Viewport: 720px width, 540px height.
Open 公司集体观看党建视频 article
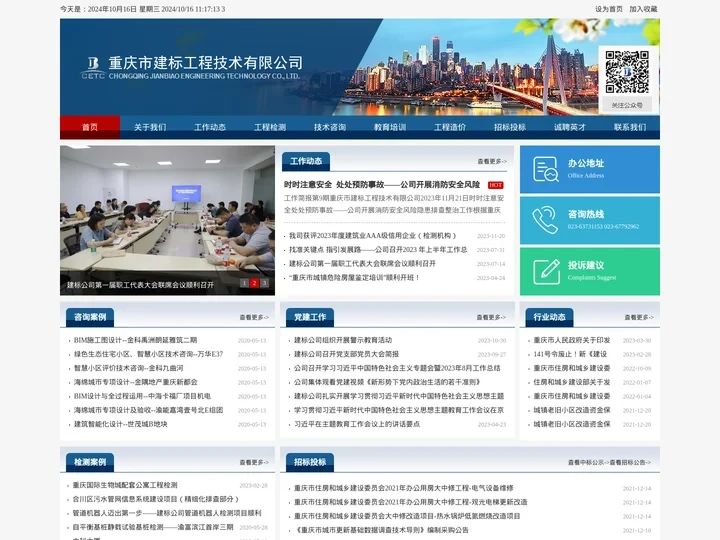(387, 382)
